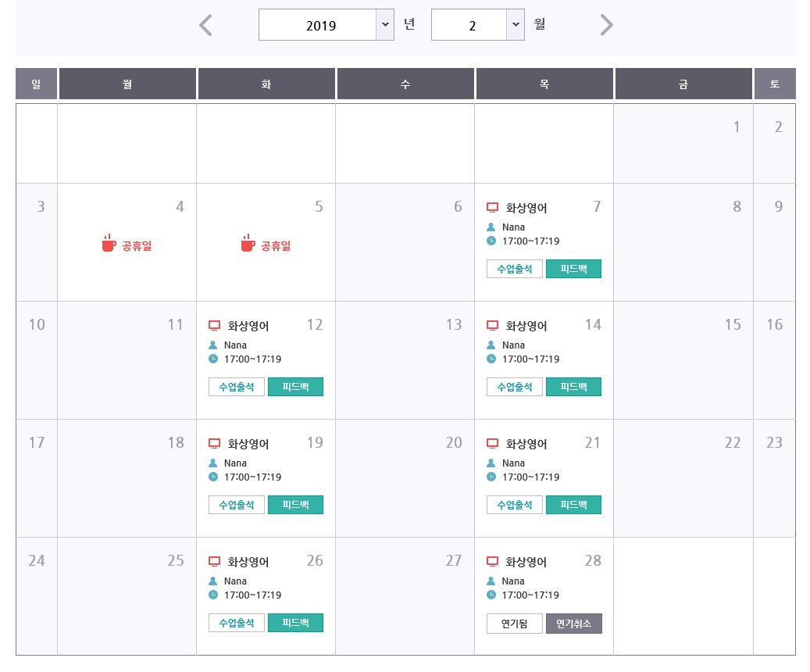The width and height of the screenshot is (810, 672).
Task: Open 피드백 for class on 12th
Action: pyautogui.click(x=295, y=387)
